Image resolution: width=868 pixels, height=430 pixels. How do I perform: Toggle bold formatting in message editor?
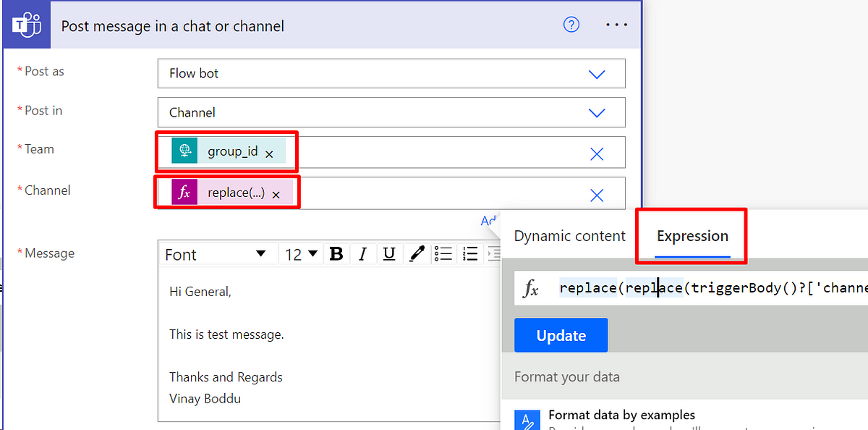(335, 253)
